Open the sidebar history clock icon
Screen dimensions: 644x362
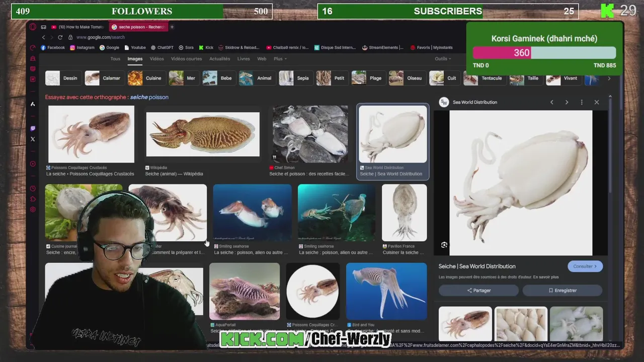pos(33,189)
